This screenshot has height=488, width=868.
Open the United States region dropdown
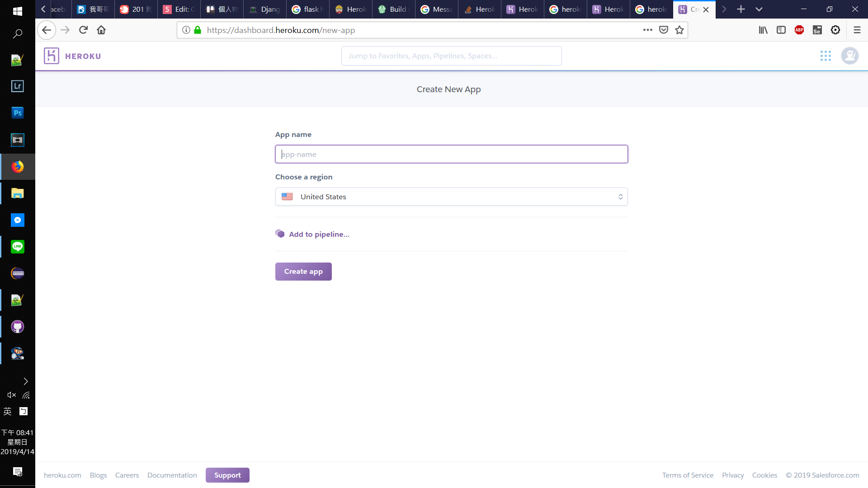pyautogui.click(x=451, y=197)
